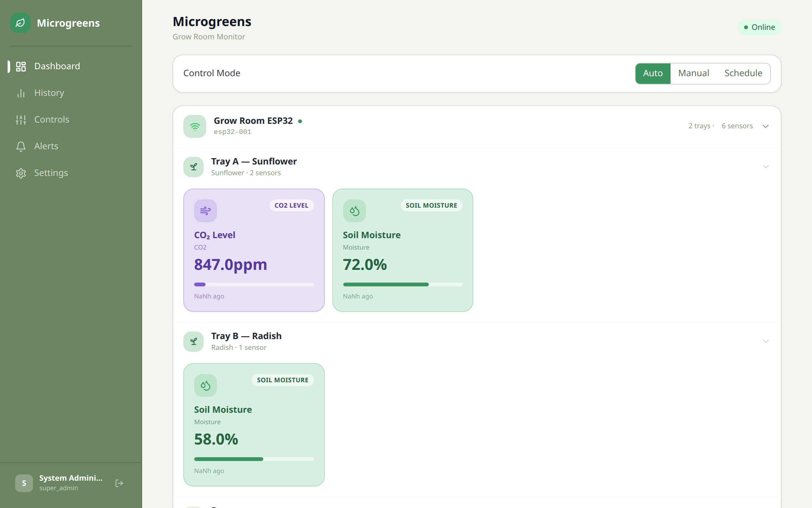Screen dimensions: 812x508
Task: Click the 'Tray A — Sunflower' heading
Action: 254,162
